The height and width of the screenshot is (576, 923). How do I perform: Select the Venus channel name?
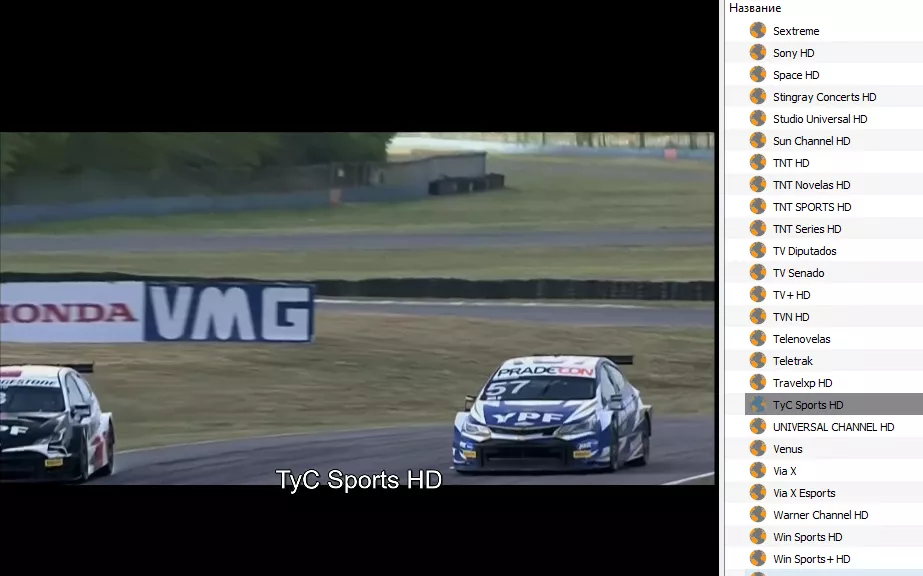coord(788,449)
